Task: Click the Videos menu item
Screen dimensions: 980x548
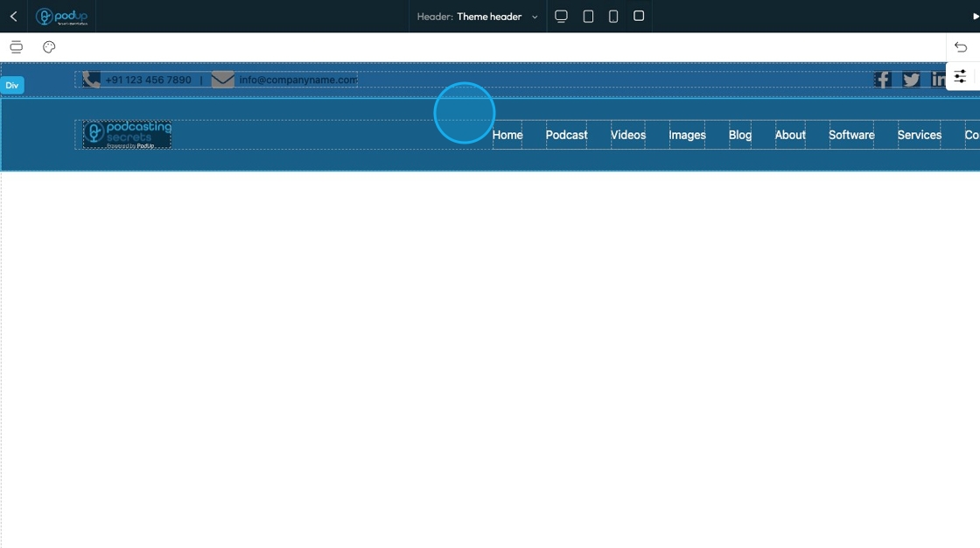Action: (628, 135)
